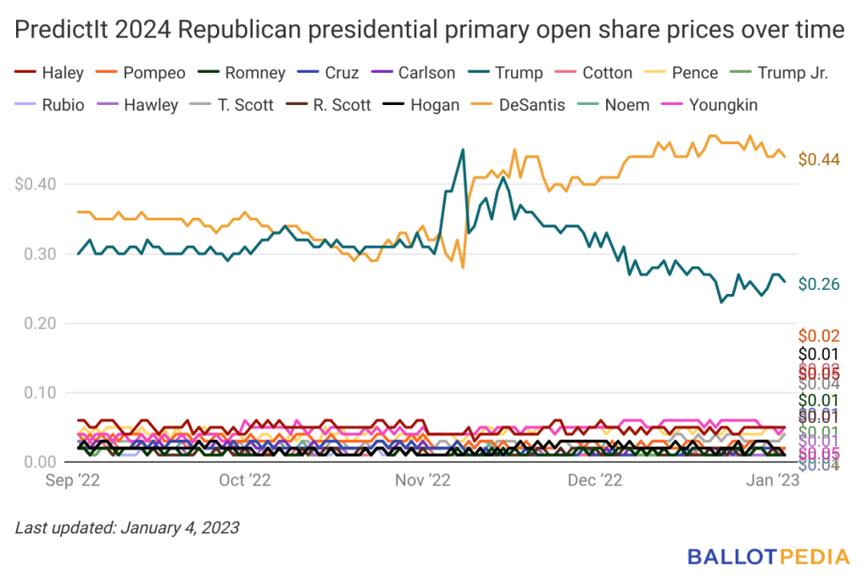
Task: Click the Ballotpedia logo
Action: pyautogui.click(x=768, y=557)
